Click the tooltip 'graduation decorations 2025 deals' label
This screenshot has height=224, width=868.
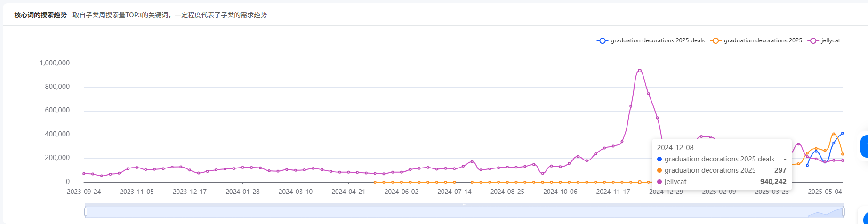[x=719, y=159]
